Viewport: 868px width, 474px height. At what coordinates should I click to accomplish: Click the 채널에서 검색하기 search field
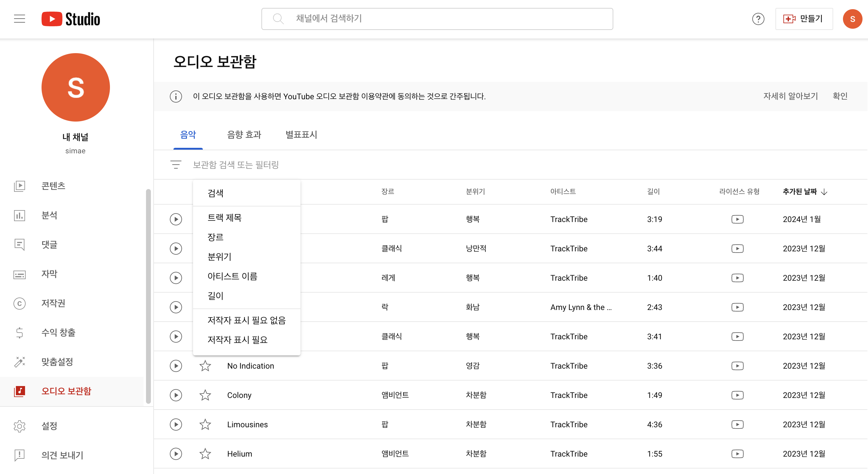coord(437,19)
